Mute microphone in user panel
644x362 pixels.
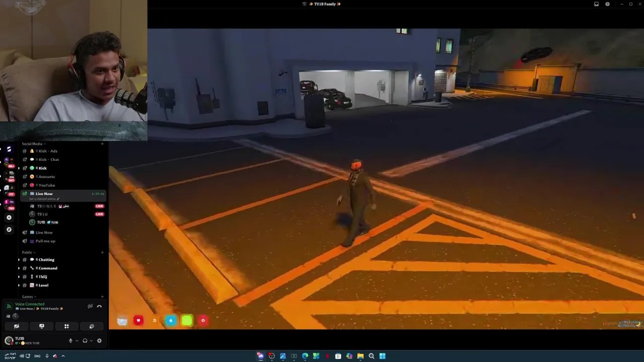[70, 341]
